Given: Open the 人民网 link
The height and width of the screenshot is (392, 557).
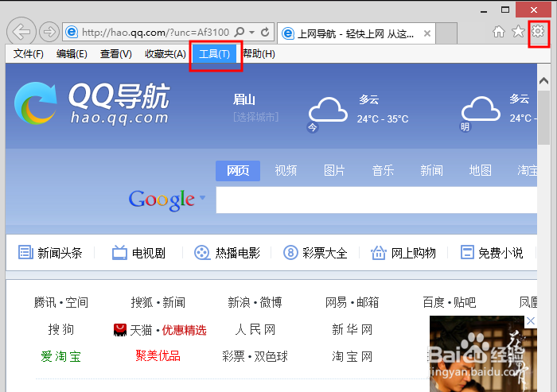Looking at the screenshot, I should pos(255,329).
